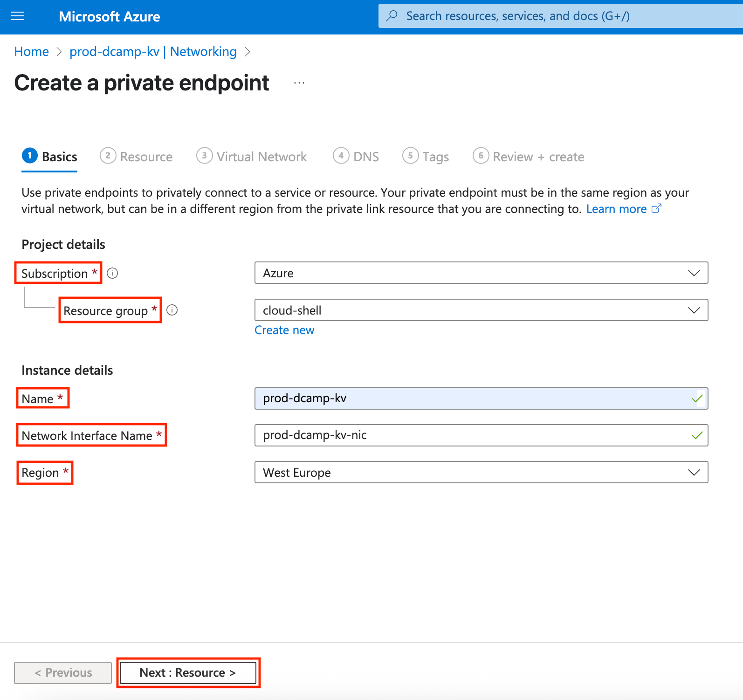This screenshot has width=743, height=700.
Task: Expand the Subscription dropdown showing Azure
Action: tap(482, 273)
